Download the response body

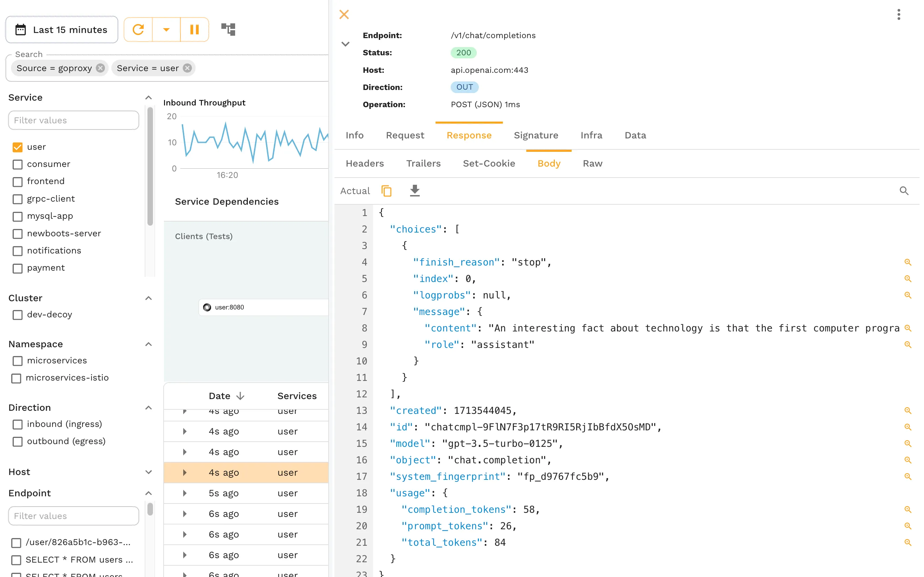point(415,191)
